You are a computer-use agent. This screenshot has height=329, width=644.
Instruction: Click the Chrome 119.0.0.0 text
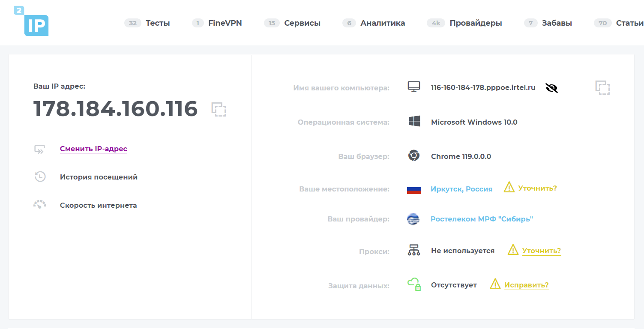pyautogui.click(x=461, y=156)
